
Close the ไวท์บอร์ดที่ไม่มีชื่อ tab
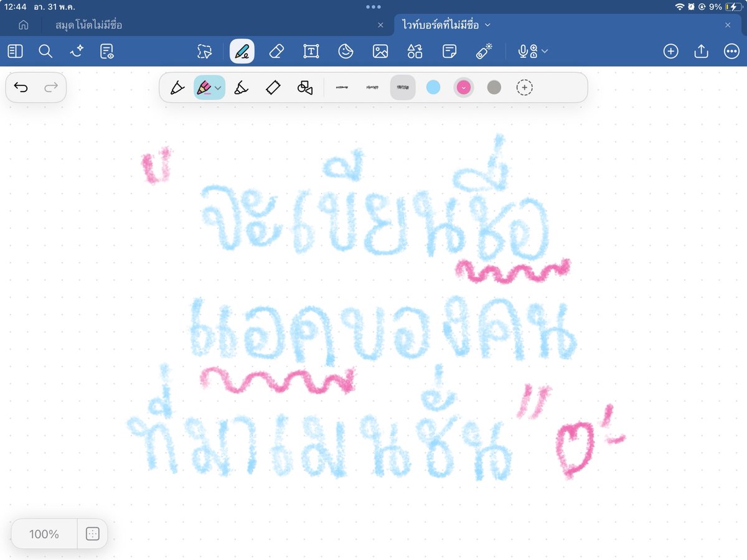[728, 25]
